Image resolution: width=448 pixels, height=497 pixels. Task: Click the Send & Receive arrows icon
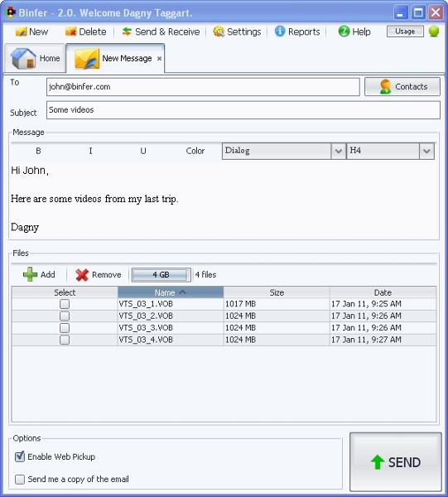click(x=127, y=31)
